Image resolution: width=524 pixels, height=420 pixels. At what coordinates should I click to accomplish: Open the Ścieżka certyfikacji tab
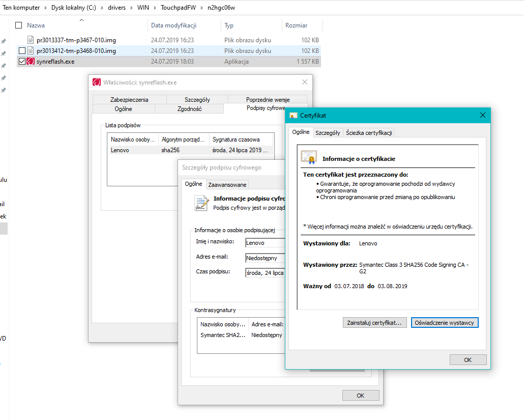369,133
